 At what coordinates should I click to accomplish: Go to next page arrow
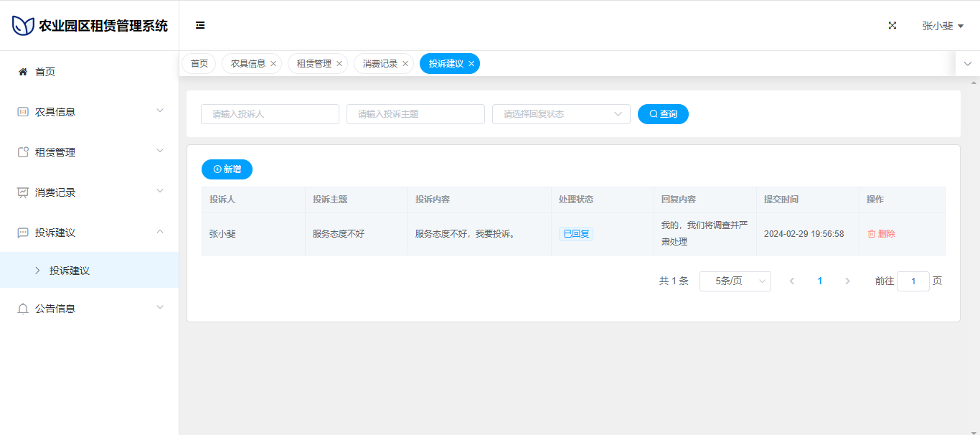(847, 281)
